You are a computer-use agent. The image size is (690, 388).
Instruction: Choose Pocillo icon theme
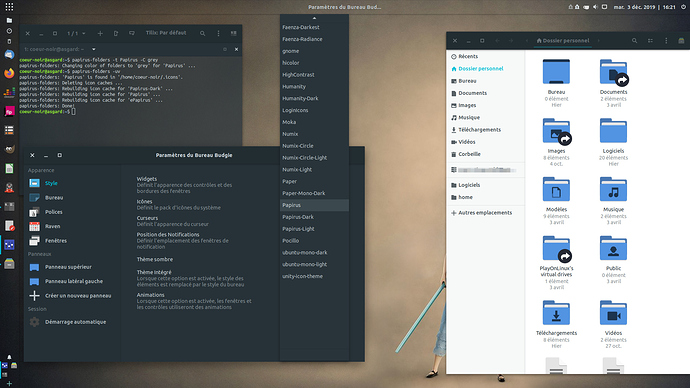pyautogui.click(x=314, y=241)
